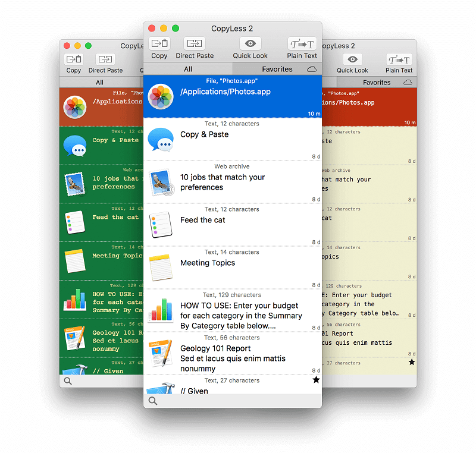Click Numbers chart icon in left green window
The image size is (476, 453).
point(75,300)
